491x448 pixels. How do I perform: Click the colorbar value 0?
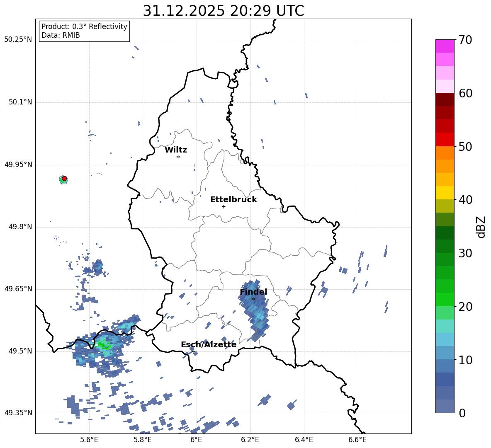pyautogui.click(x=462, y=413)
